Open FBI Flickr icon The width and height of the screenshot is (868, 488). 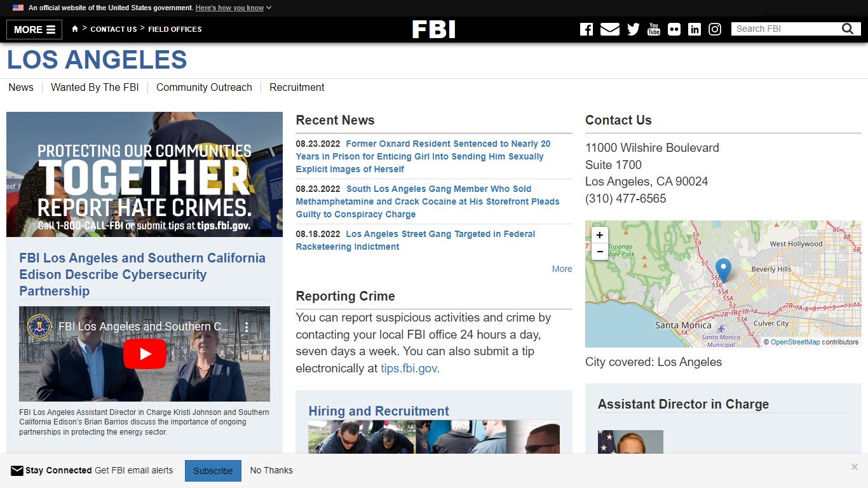(674, 29)
